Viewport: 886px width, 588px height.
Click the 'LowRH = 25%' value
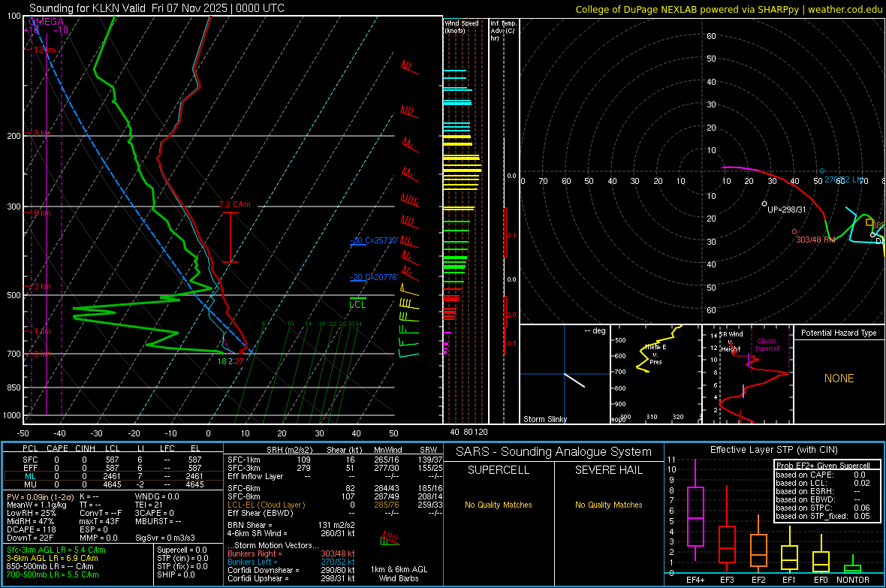pos(31,513)
